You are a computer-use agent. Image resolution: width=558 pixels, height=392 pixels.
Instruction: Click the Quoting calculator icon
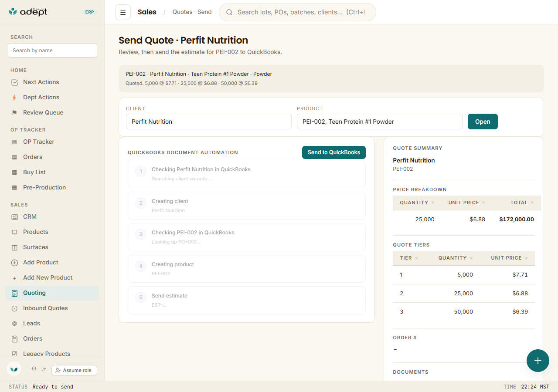click(x=14, y=293)
